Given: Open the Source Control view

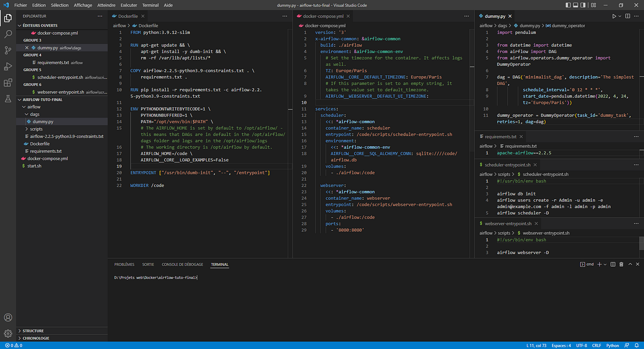Looking at the screenshot, I should tap(8, 50).
